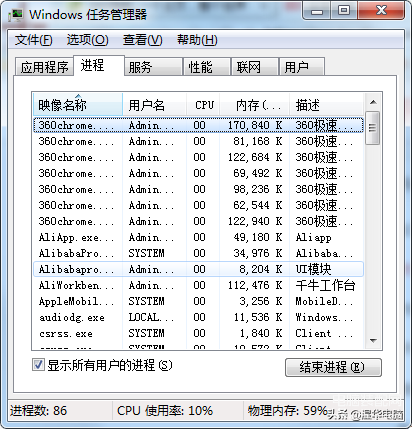Image resolution: width=412 pixels, height=429 pixels.
Task: Click the 结束进程(E) button
Action: click(x=333, y=367)
